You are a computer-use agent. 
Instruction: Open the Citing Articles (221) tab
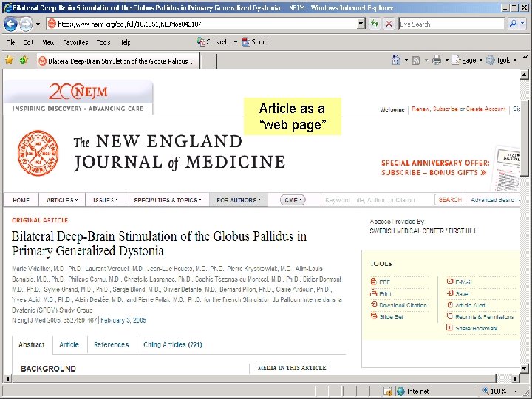pos(173,344)
